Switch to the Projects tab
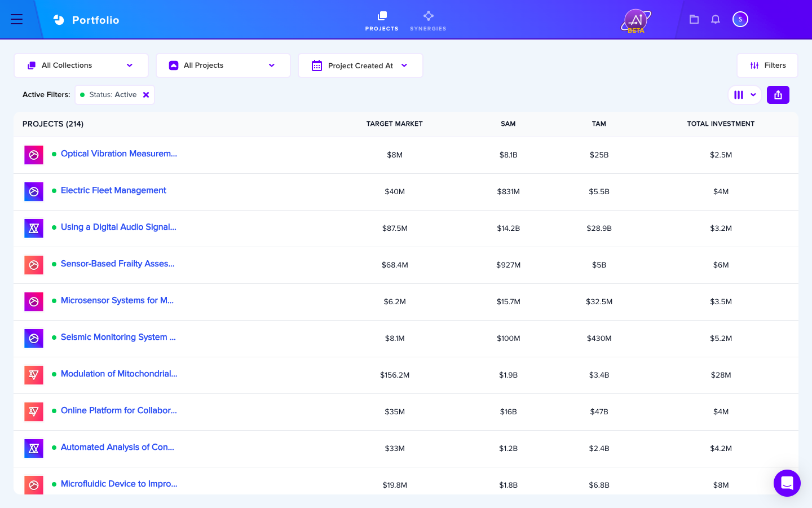This screenshot has width=812, height=508. tap(382, 20)
